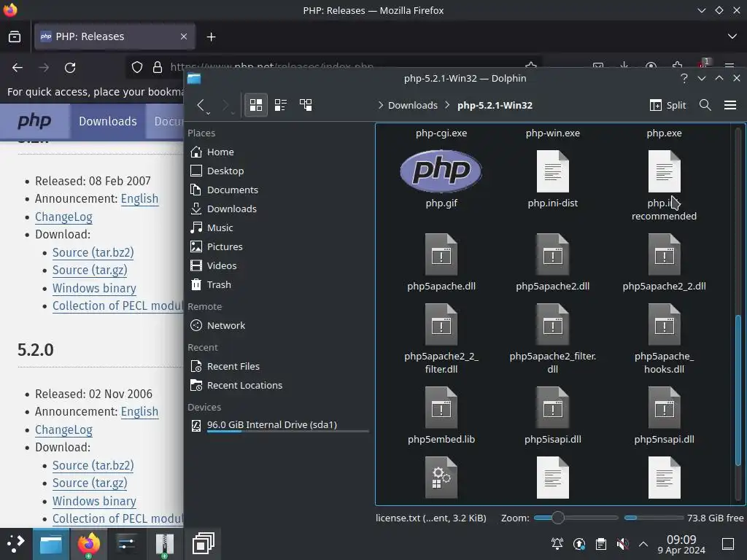
Task: Click the php logo on website
Action: [x=34, y=121]
